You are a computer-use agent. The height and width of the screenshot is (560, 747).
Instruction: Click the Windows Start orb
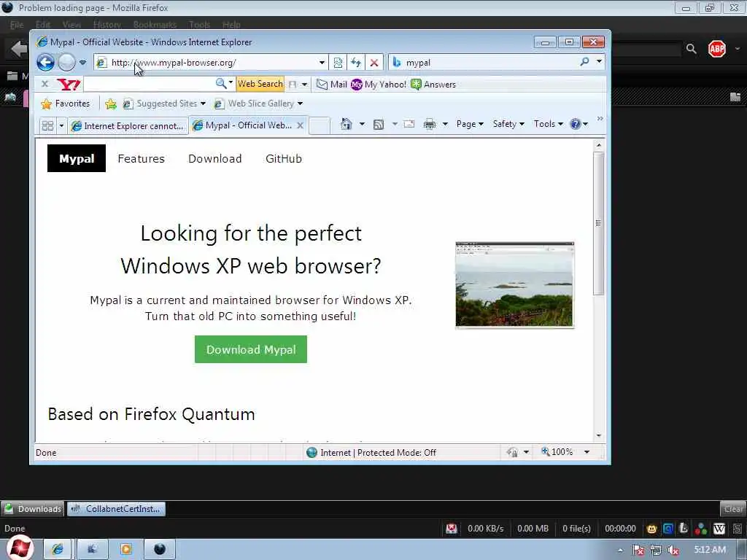tap(19, 548)
